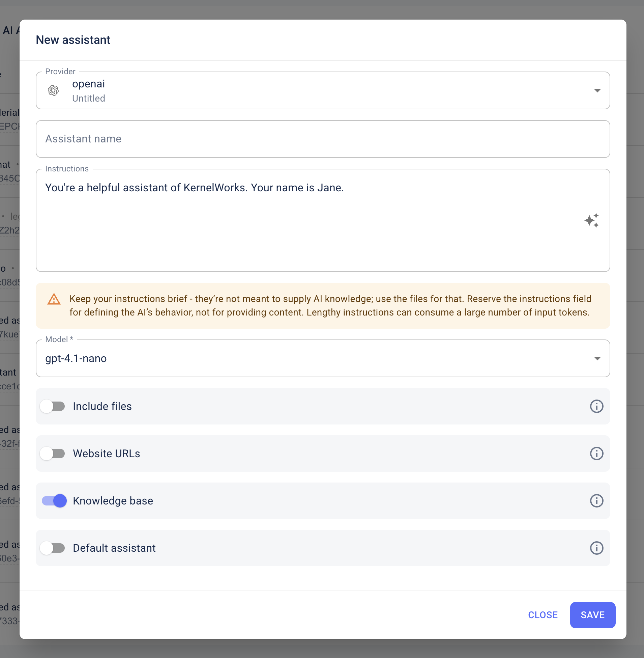
Task: Click the CLOSE button
Action: point(543,615)
